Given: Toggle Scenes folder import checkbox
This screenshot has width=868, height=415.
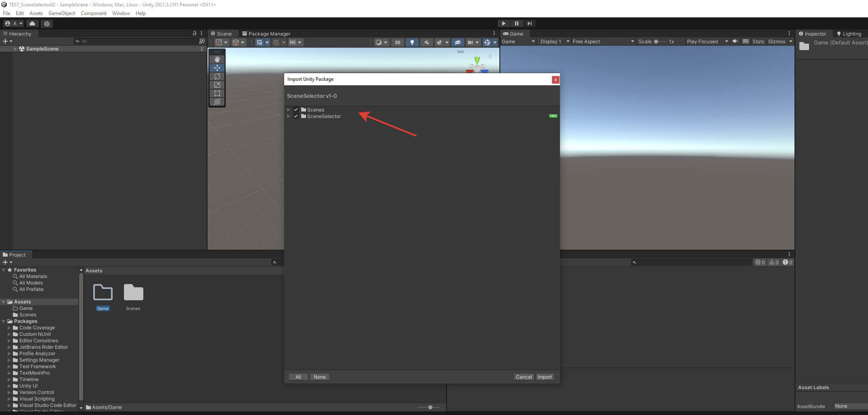Looking at the screenshot, I should (x=296, y=110).
